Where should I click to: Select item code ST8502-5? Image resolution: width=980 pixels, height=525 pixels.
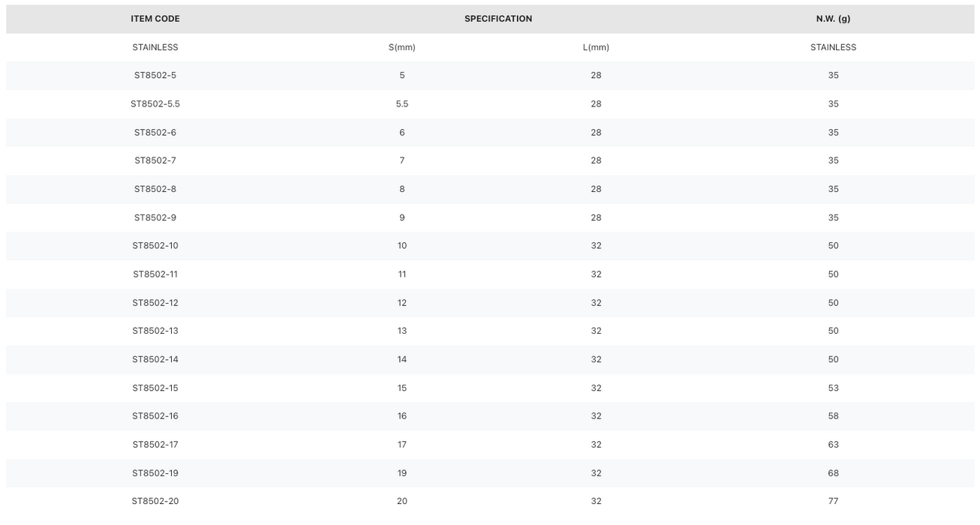(155, 76)
